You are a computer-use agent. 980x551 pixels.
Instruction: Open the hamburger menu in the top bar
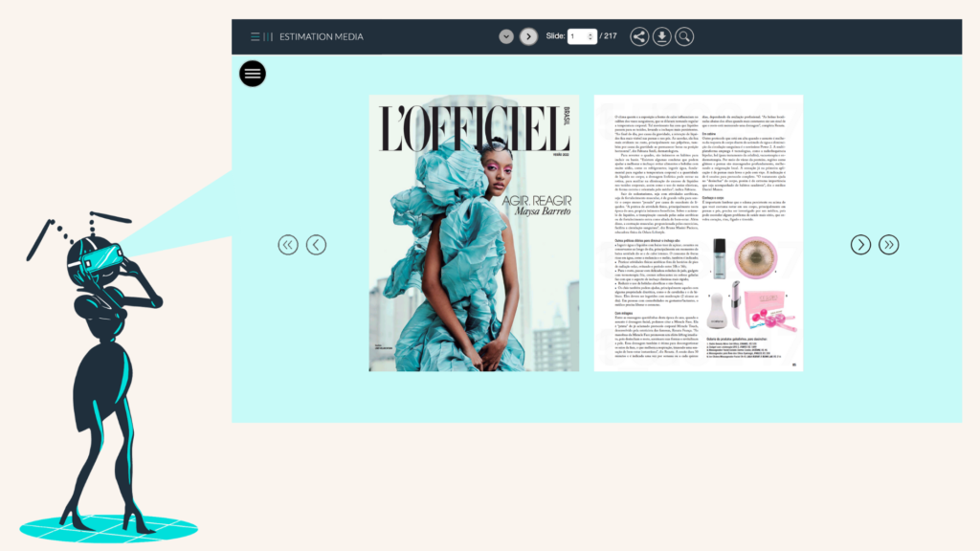pos(255,37)
